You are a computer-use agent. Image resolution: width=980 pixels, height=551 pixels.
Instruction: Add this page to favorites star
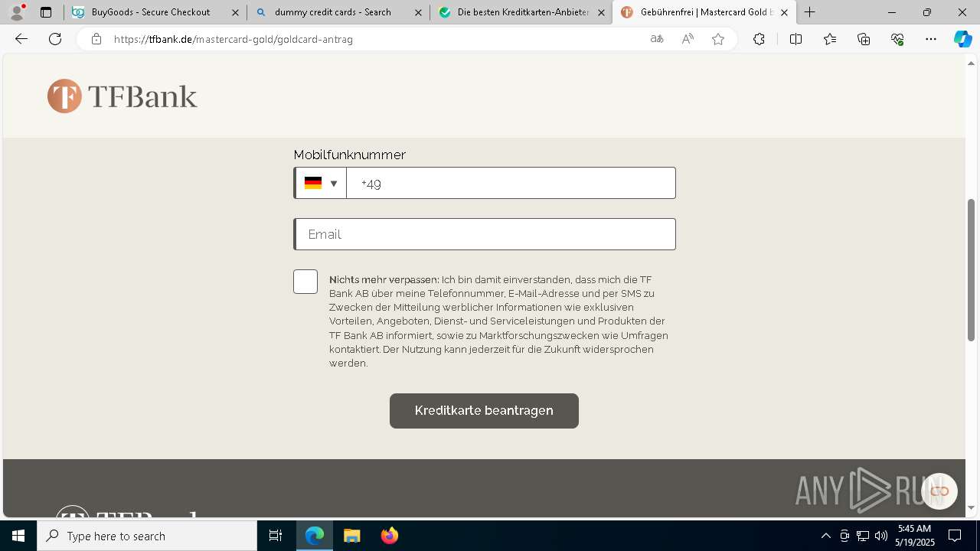(x=718, y=39)
